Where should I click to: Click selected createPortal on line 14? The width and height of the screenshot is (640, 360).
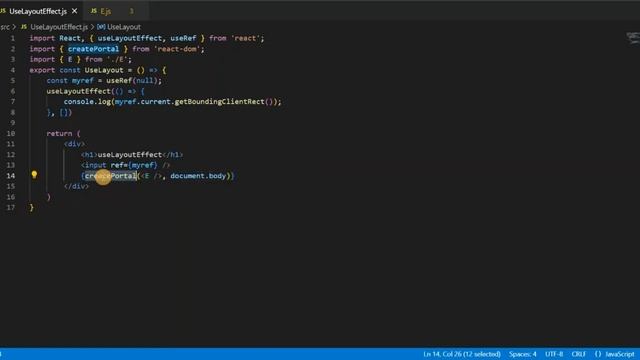pyautogui.click(x=110, y=176)
